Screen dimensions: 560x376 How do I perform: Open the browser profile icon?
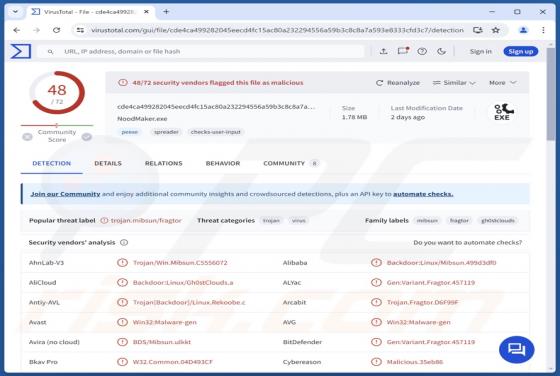pyautogui.click(x=523, y=30)
